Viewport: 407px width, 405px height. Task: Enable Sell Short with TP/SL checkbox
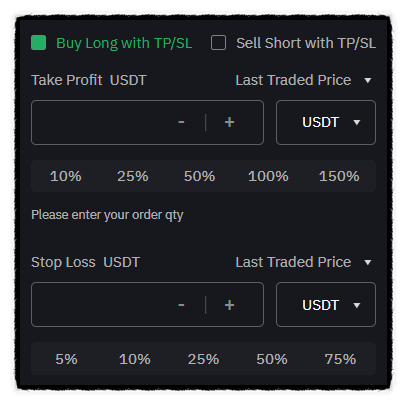[x=218, y=43]
